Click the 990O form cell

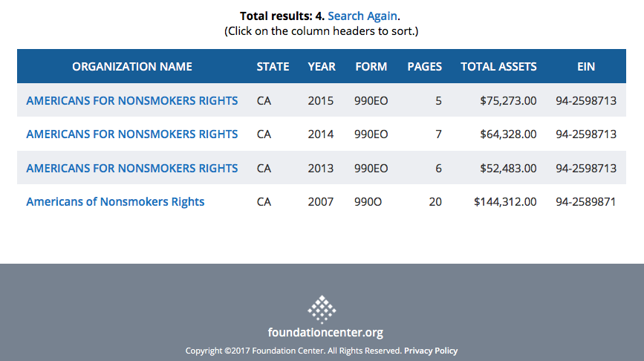(368, 201)
